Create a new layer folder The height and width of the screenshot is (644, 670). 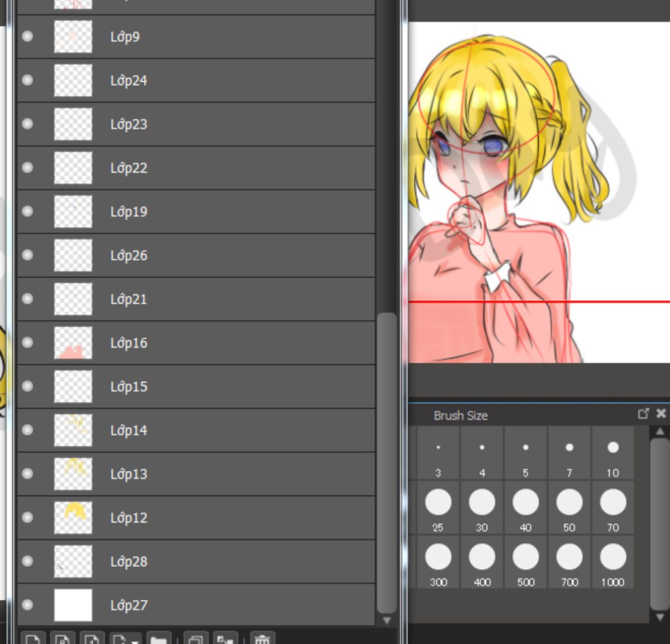tap(158, 638)
